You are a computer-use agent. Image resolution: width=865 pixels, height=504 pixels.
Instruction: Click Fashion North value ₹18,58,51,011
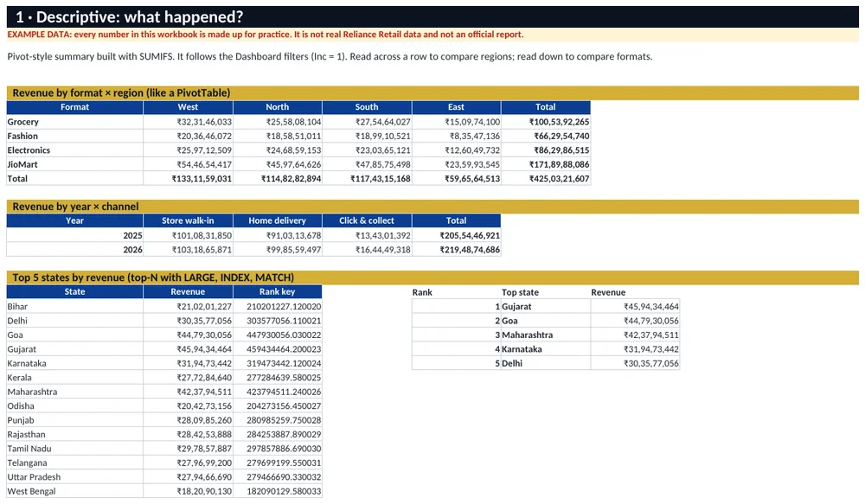[278, 137]
